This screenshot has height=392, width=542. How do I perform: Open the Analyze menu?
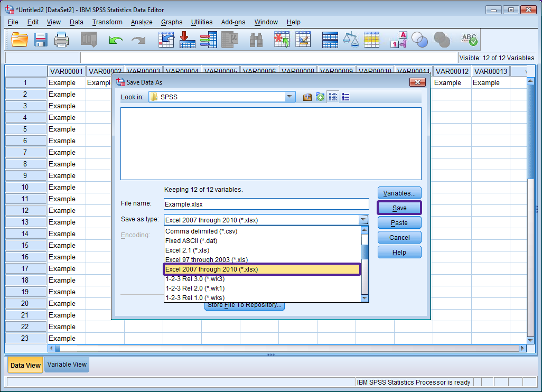[142, 22]
